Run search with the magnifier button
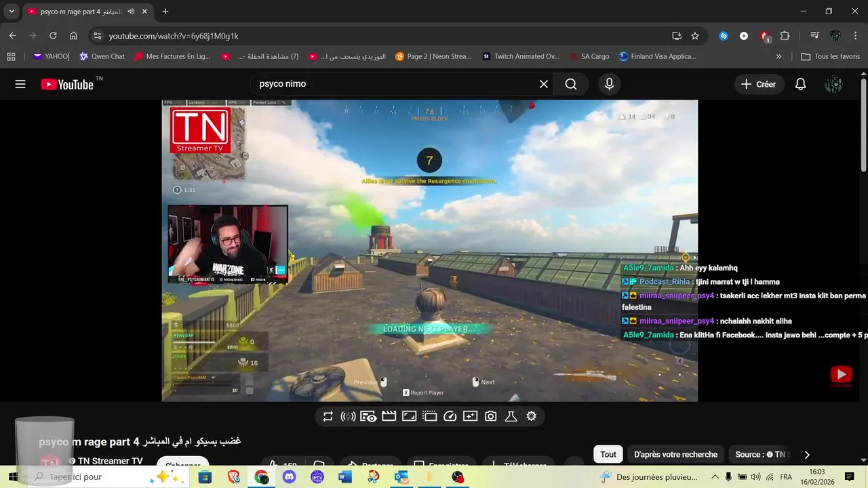Screen dimensions: 868x488 (571, 84)
